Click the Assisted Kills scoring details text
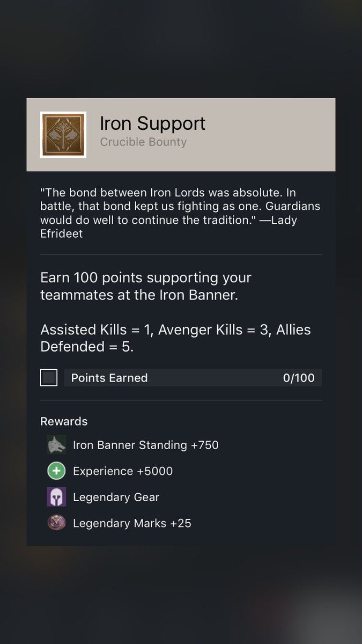This screenshot has height=644, width=362. (x=175, y=338)
